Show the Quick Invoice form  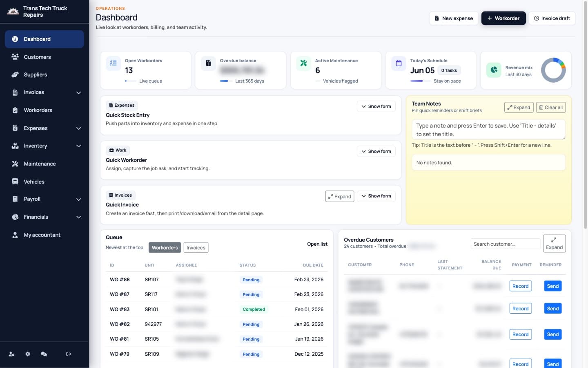[x=376, y=196]
